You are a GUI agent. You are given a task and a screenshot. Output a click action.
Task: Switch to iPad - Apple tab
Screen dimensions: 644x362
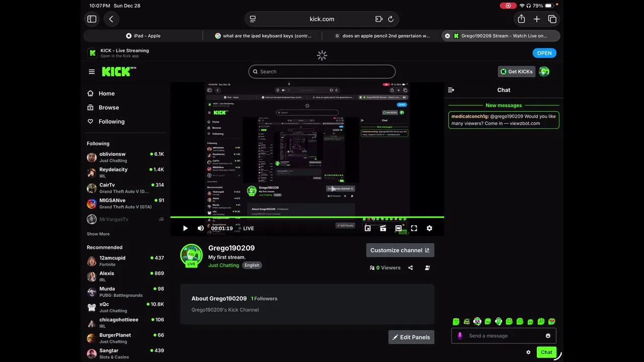pos(143,36)
